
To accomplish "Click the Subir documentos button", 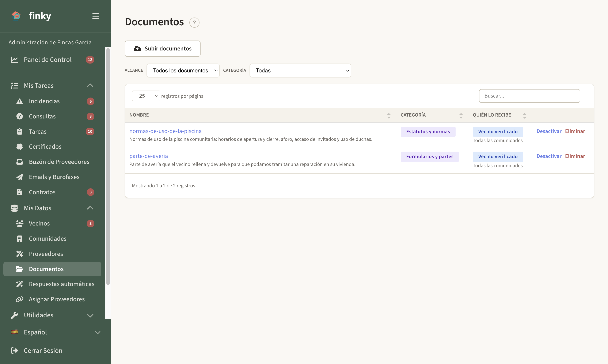I will pyautogui.click(x=163, y=49).
